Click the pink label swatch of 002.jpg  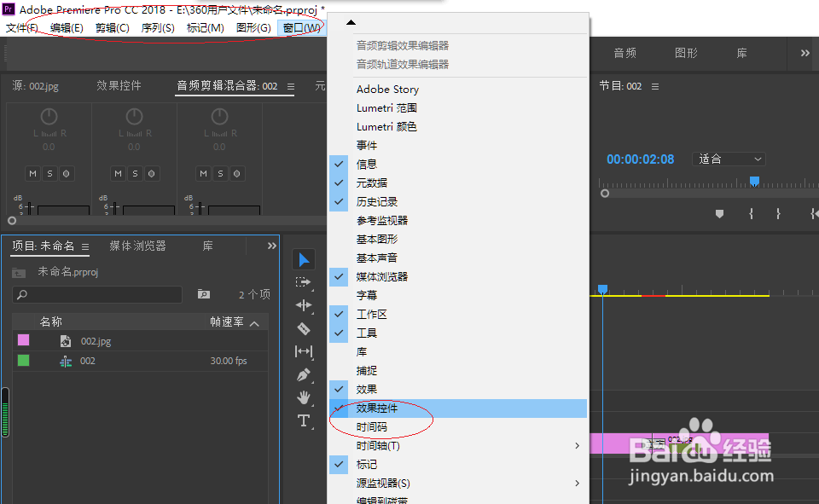point(24,340)
